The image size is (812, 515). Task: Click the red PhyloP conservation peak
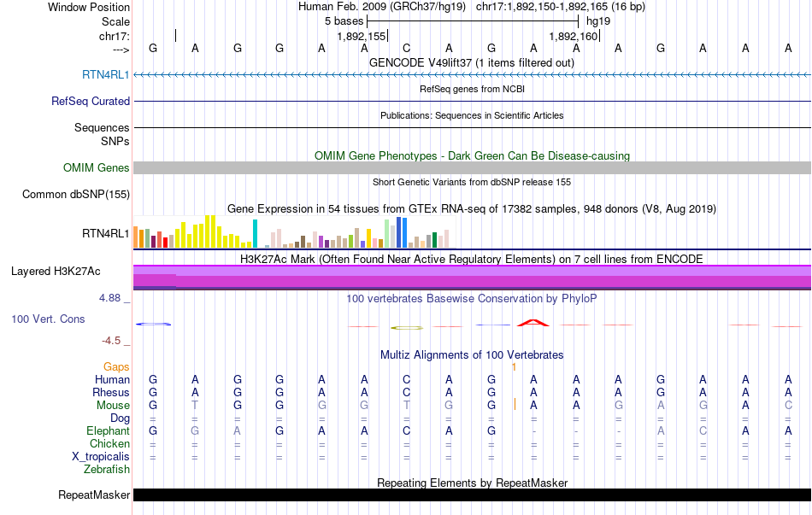pos(533,322)
